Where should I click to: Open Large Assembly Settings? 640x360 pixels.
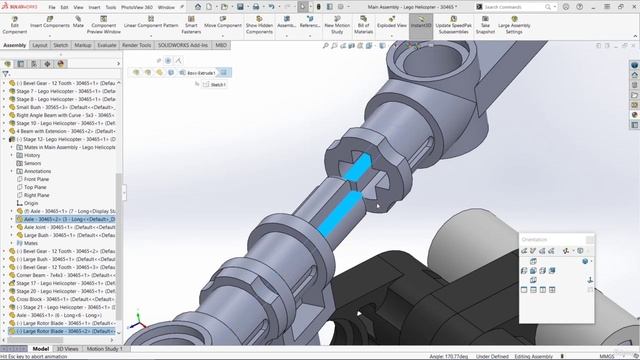(514, 25)
